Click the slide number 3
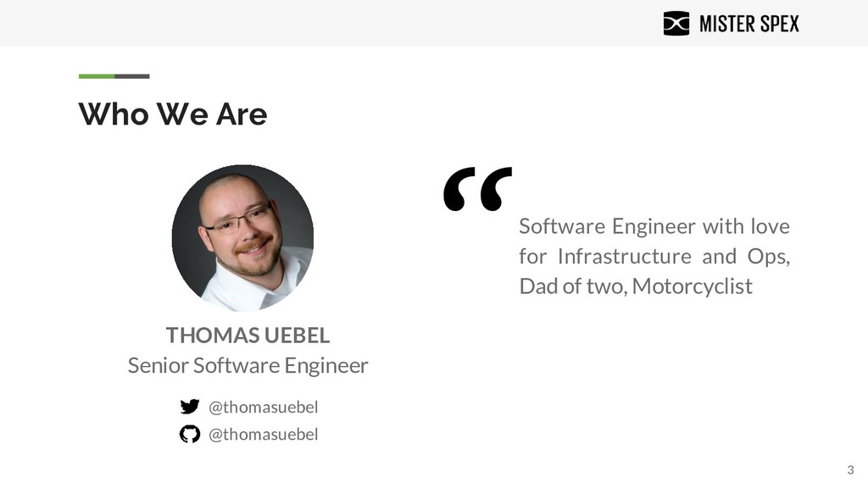868x488 pixels. pyautogui.click(x=850, y=470)
